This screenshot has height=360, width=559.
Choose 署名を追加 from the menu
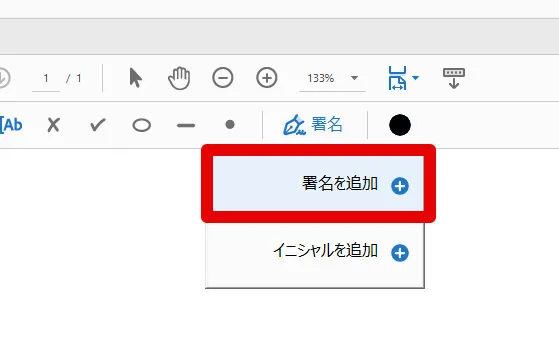(318, 183)
